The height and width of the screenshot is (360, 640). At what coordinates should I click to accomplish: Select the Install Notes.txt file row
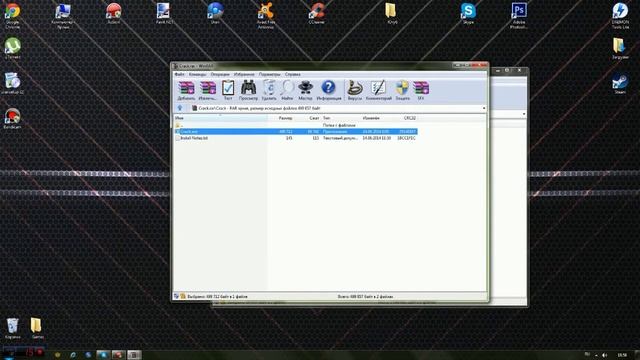tap(296, 138)
